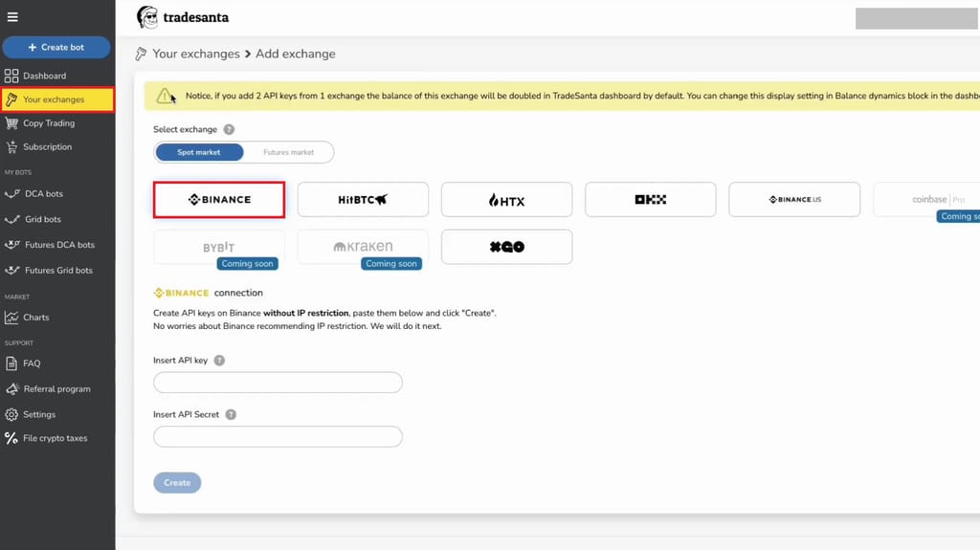Screen dimensions: 980x550
Task: Click the Grid bots icon
Action: click(11, 219)
